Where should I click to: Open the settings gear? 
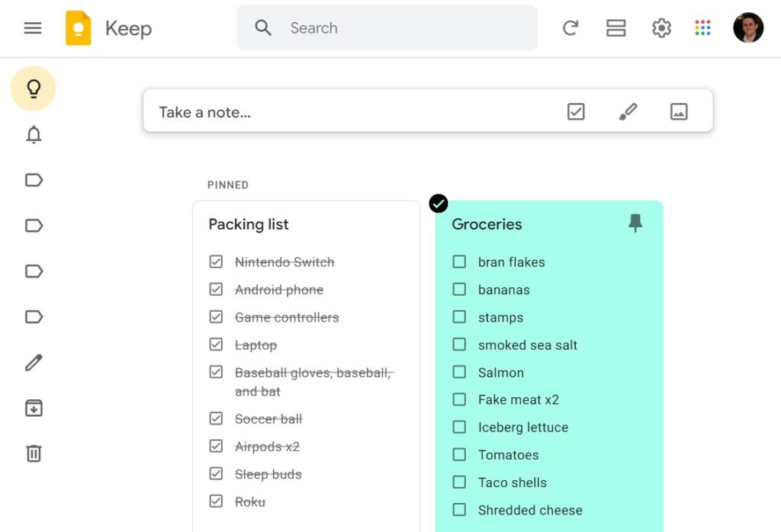pos(661,28)
